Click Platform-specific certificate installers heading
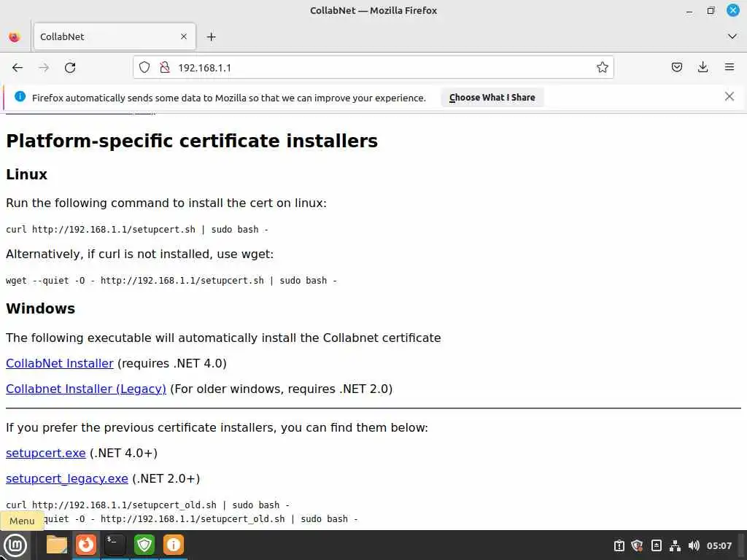The height and width of the screenshot is (560, 747). click(192, 141)
